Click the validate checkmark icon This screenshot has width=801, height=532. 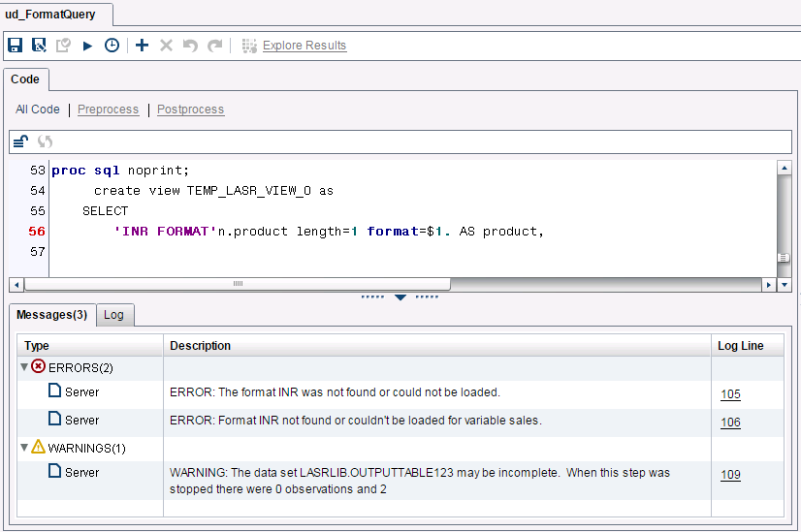point(63,46)
